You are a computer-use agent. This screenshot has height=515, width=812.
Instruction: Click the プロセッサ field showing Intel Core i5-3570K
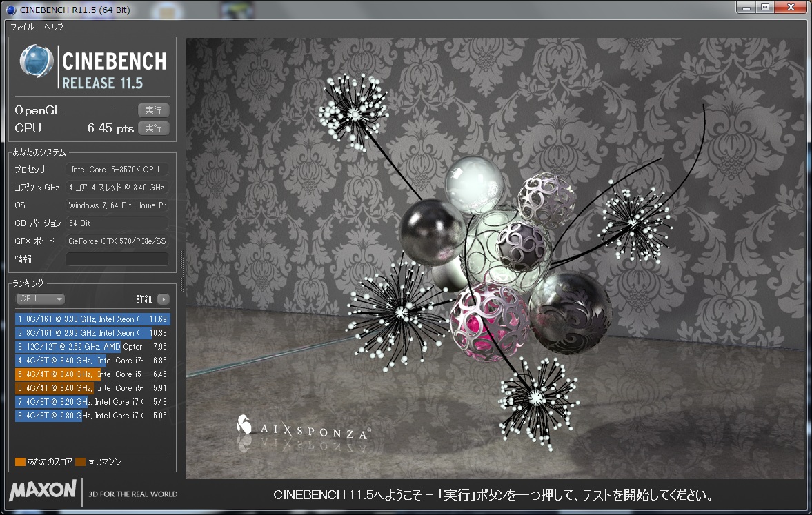(117, 170)
